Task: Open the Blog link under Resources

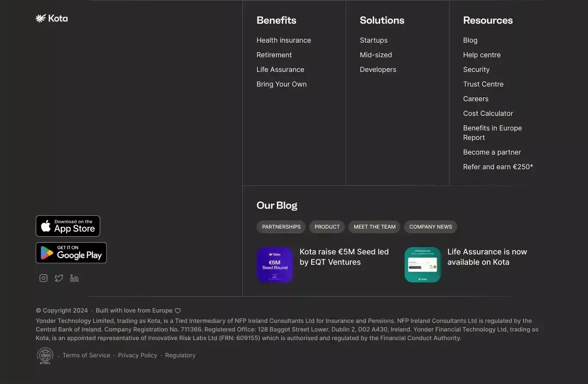Action: click(x=470, y=40)
